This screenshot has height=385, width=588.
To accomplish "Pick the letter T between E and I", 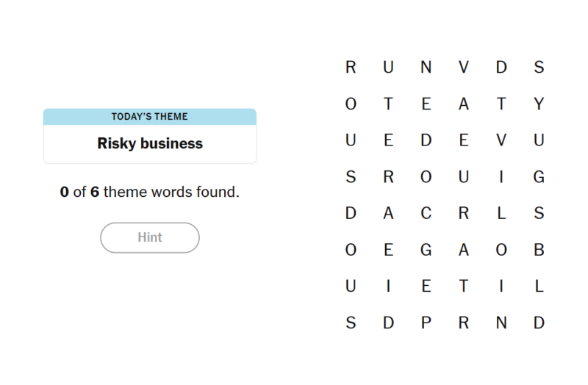I will [463, 287].
